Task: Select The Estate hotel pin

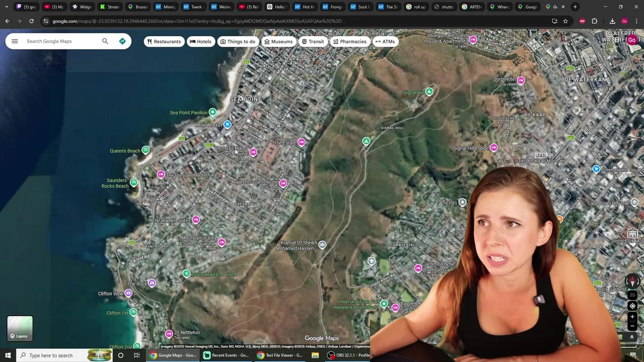Action: (301, 143)
